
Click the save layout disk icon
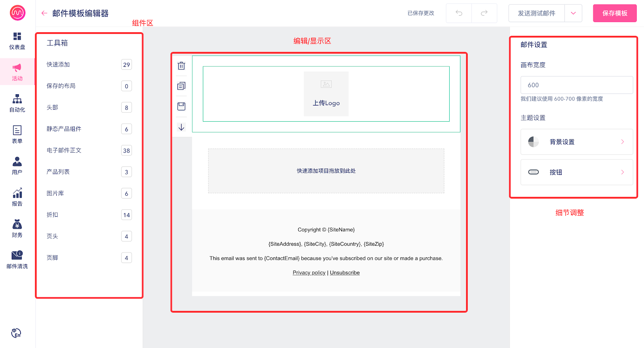[182, 106]
